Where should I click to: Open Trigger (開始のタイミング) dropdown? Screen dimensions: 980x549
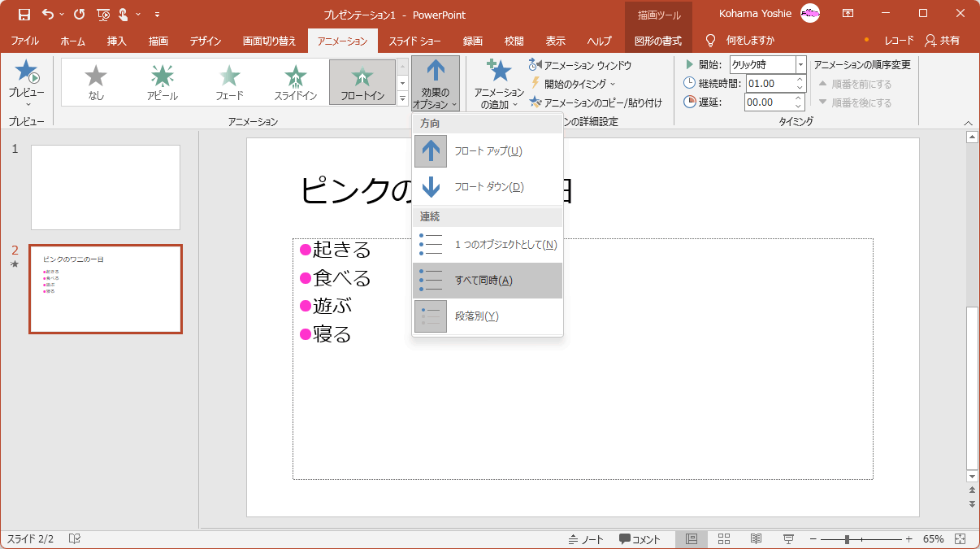[573, 84]
